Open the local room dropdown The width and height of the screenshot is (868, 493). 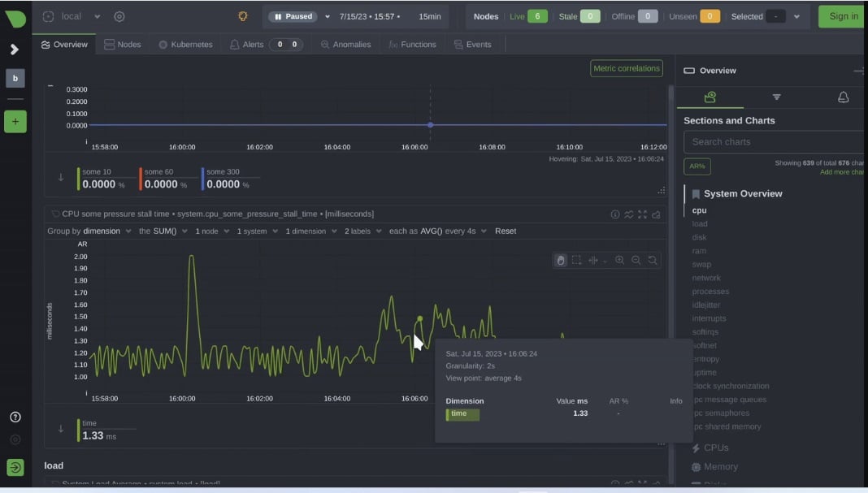click(97, 16)
